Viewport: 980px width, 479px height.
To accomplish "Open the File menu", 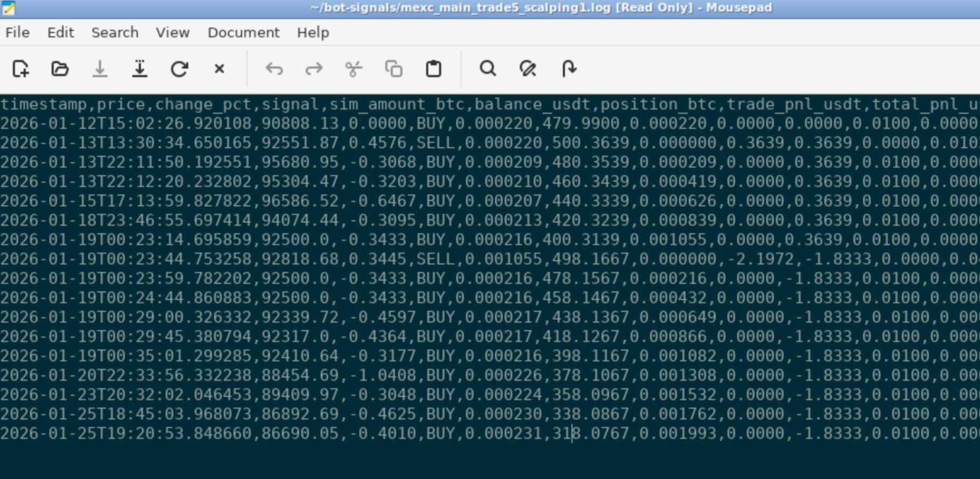I will 17,33.
